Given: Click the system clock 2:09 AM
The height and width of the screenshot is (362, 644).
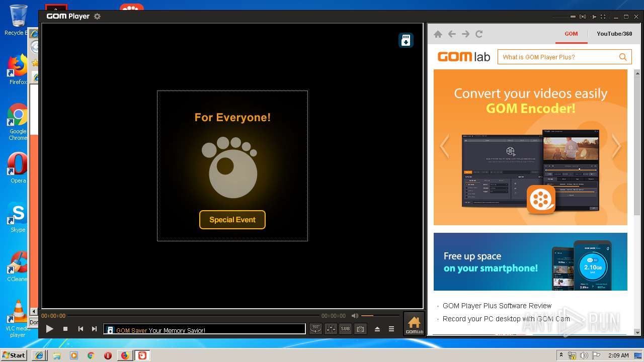Looking at the screenshot, I should (618, 355).
